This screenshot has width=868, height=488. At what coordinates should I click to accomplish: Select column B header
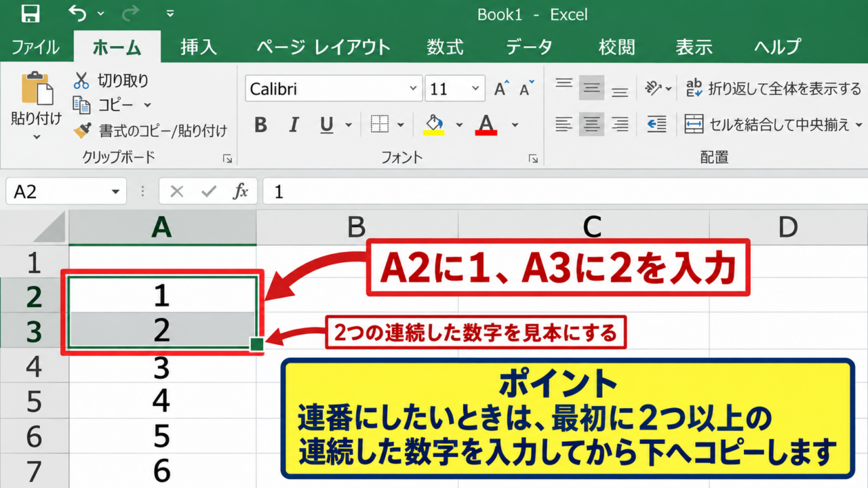tap(357, 228)
